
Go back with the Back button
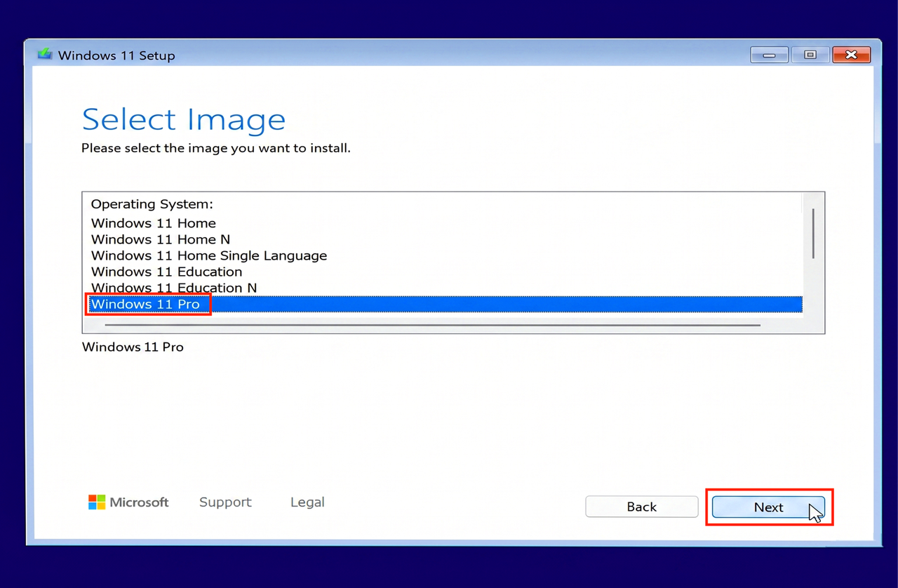click(642, 507)
